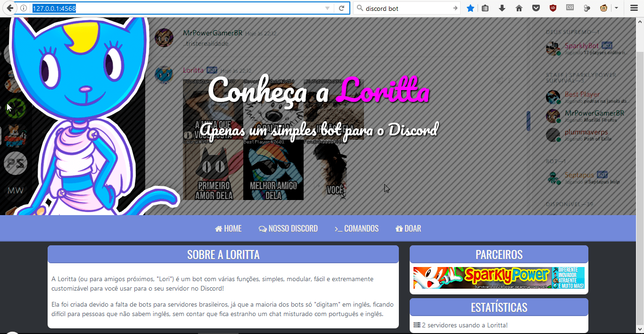
Task: Click the page's vertical scrollbar
Action: point(640,142)
